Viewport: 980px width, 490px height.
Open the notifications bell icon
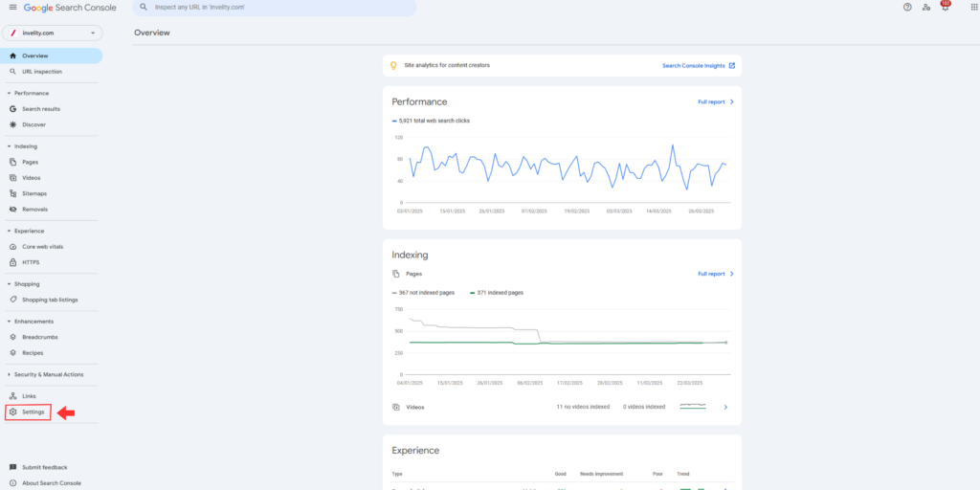click(945, 7)
